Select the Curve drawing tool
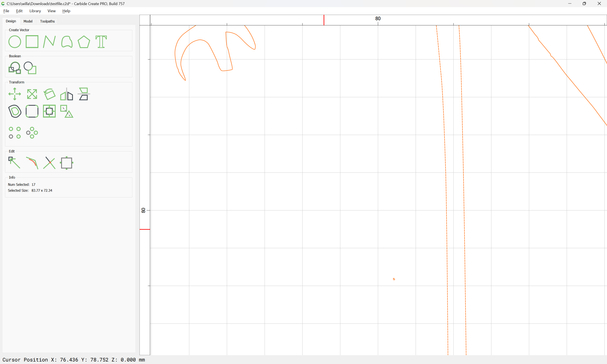Image resolution: width=607 pixels, height=364 pixels. point(67,42)
